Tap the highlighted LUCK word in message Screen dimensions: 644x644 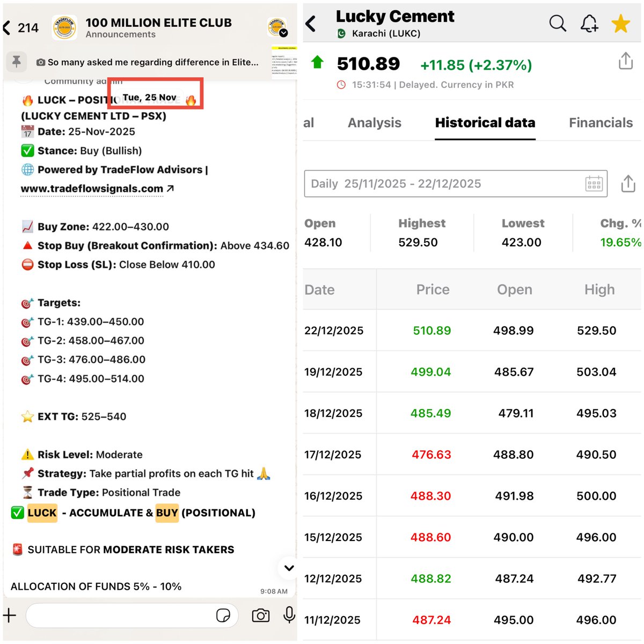(42, 513)
